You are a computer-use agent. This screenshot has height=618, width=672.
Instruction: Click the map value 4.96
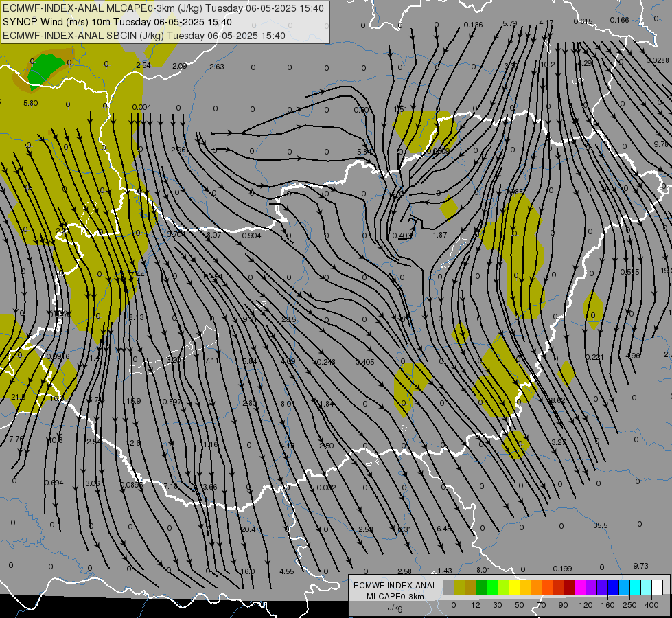[633, 356]
